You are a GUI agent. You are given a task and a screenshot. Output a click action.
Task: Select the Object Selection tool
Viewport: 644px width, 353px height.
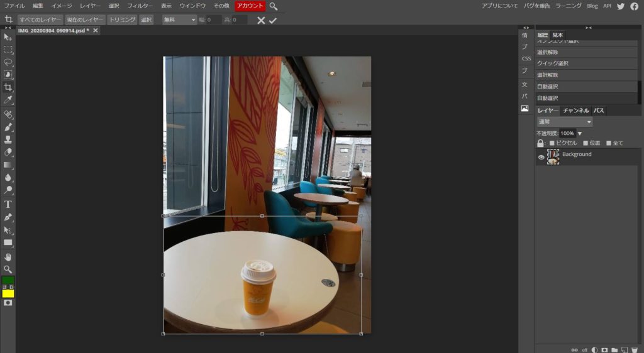8,75
